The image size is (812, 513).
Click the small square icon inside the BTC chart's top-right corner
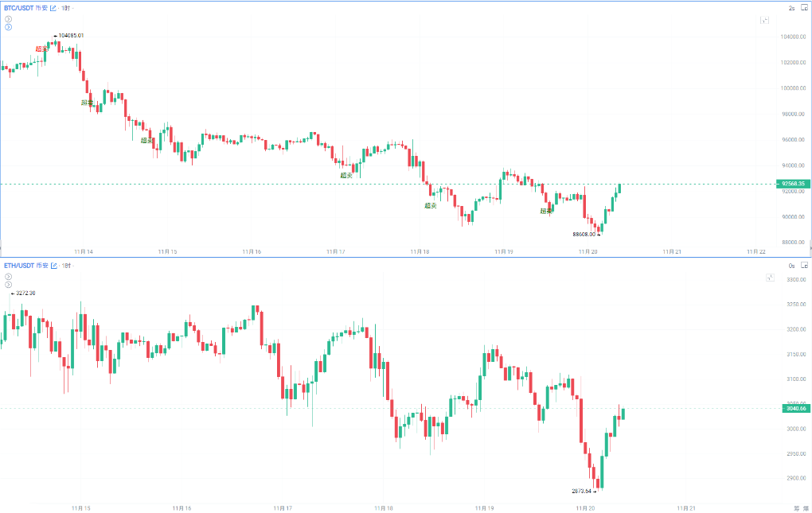coord(766,20)
